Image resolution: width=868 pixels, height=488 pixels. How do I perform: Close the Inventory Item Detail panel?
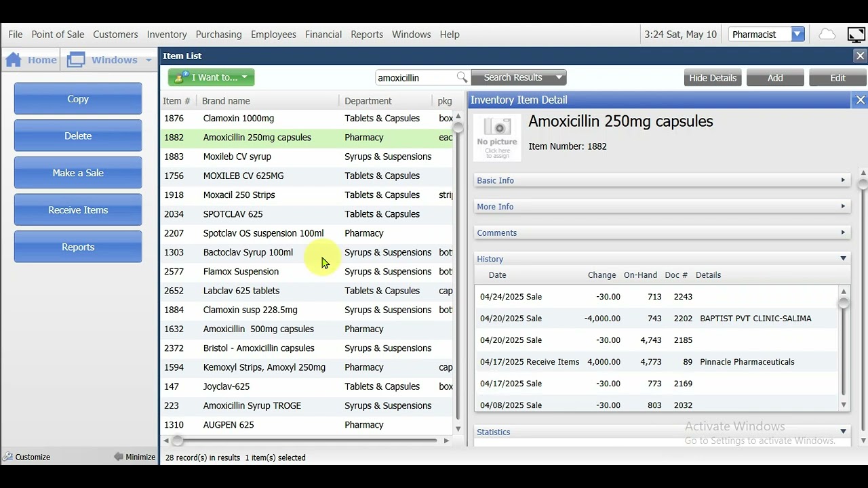(860, 100)
